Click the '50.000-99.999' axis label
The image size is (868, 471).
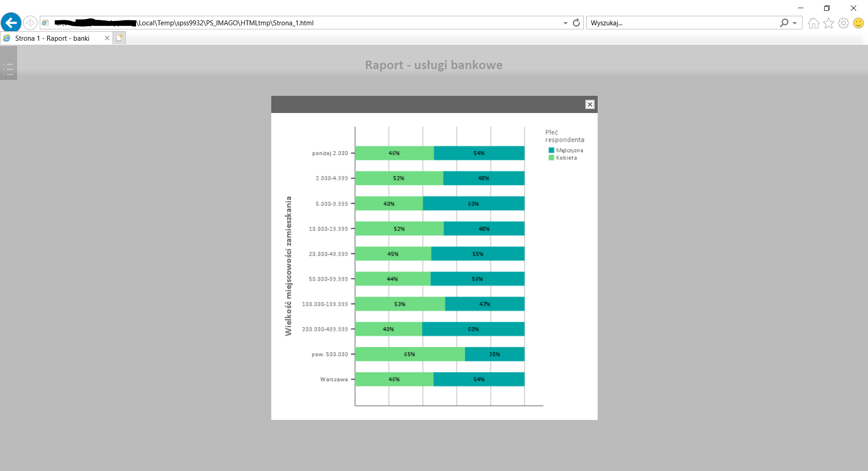pyautogui.click(x=329, y=279)
